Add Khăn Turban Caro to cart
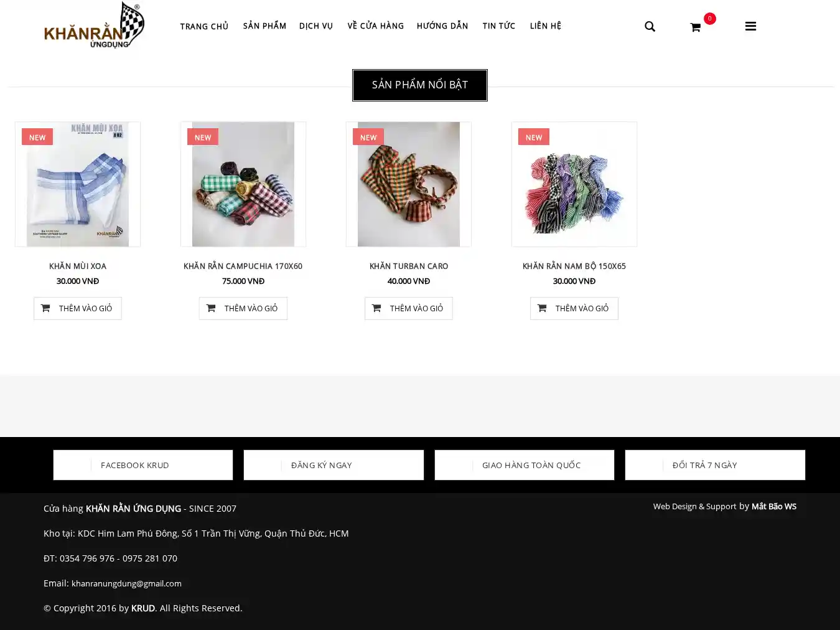The height and width of the screenshot is (630, 840). [409, 308]
